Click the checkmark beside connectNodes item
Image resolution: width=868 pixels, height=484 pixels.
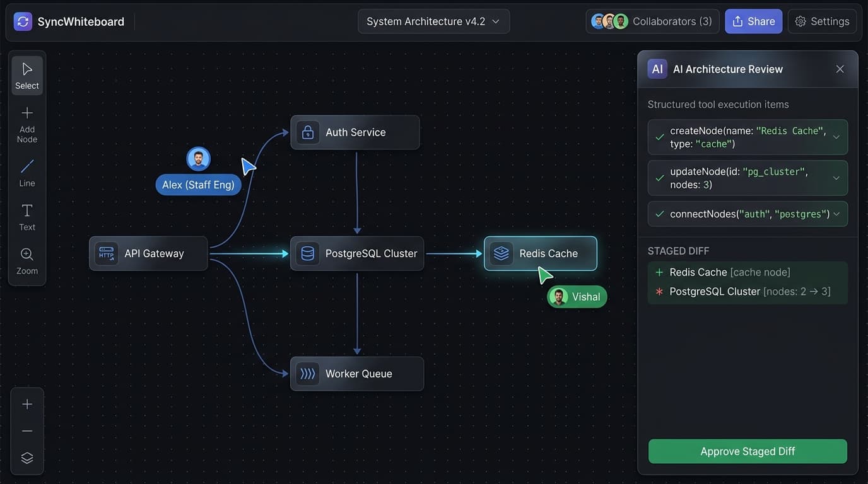point(660,214)
